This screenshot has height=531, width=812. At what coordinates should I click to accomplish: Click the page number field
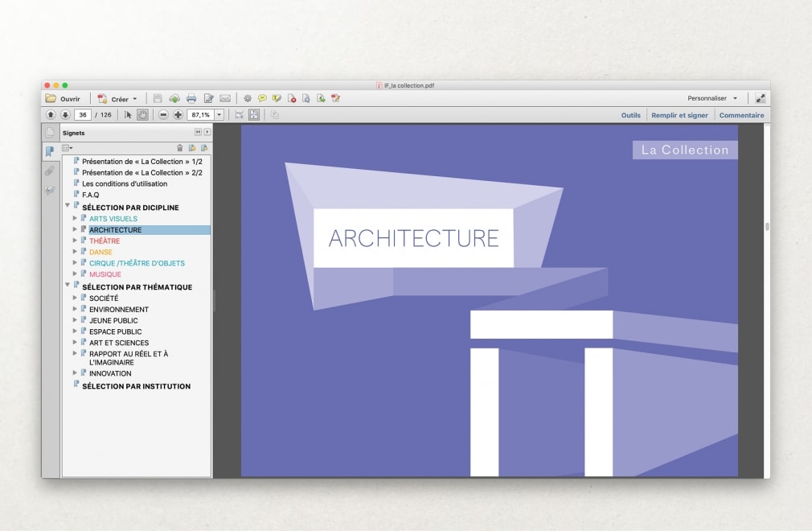[83, 115]
